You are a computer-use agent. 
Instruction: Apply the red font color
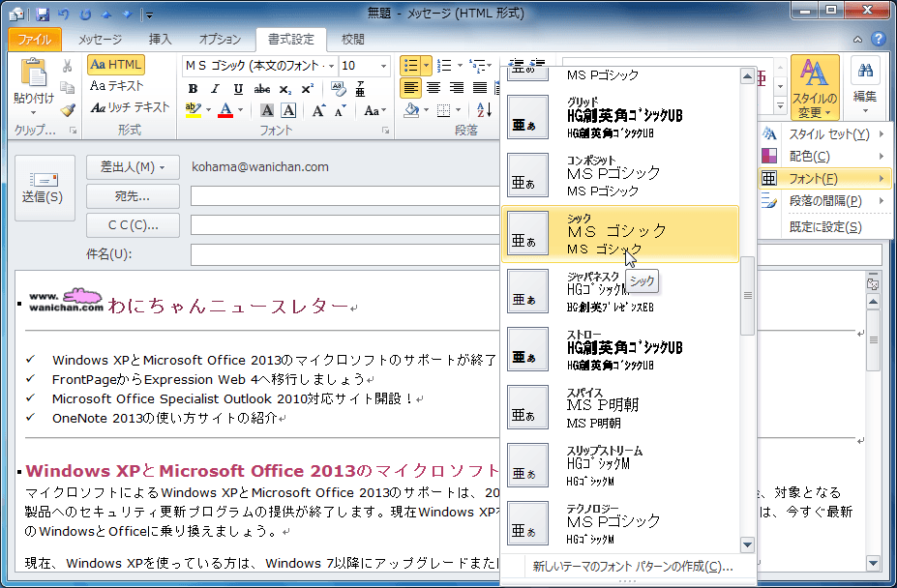[225, 110]
